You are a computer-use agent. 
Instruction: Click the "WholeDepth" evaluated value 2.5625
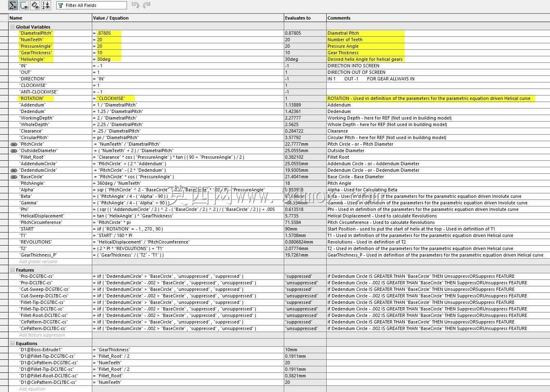[x=292, y=125]
